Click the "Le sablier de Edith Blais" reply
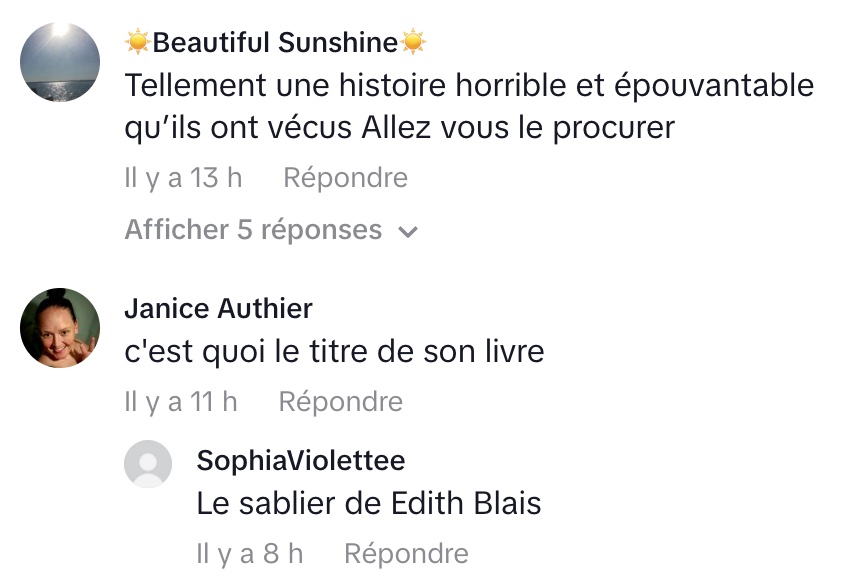Screen dimensions: 846x582 click(x=369, y=504)
